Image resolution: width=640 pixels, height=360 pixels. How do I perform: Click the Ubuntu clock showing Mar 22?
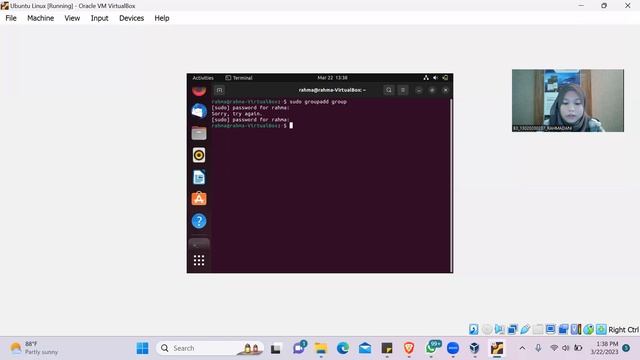point(332,78)
